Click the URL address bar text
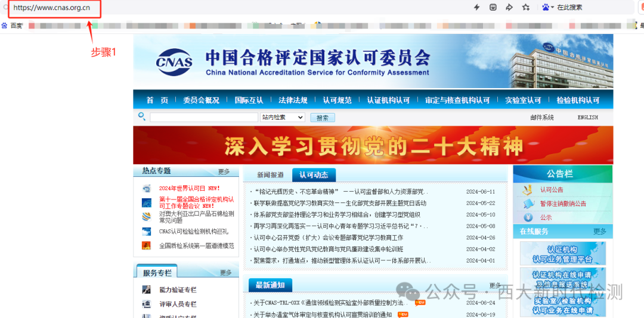644x318 pixels. tap(52, 8)
